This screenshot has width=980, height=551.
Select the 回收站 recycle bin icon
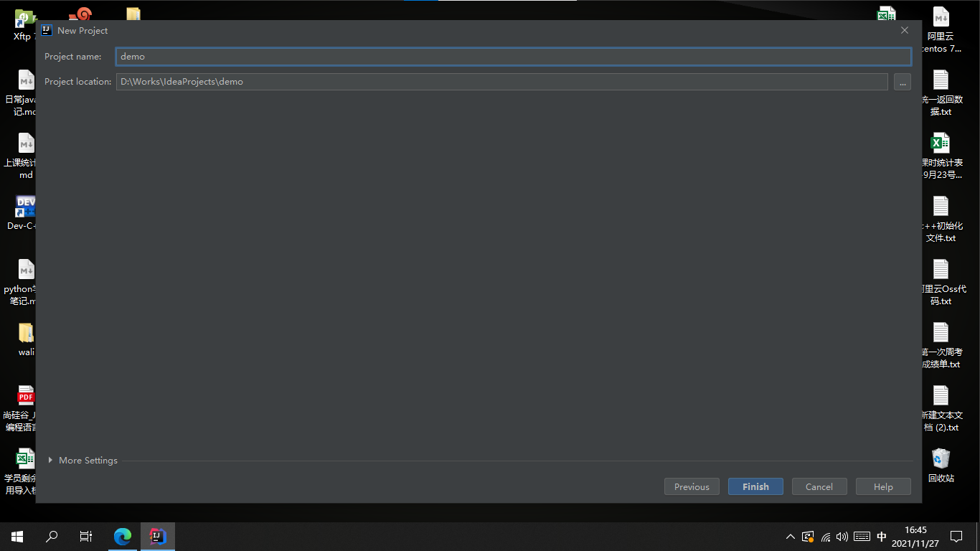[941, 466]
